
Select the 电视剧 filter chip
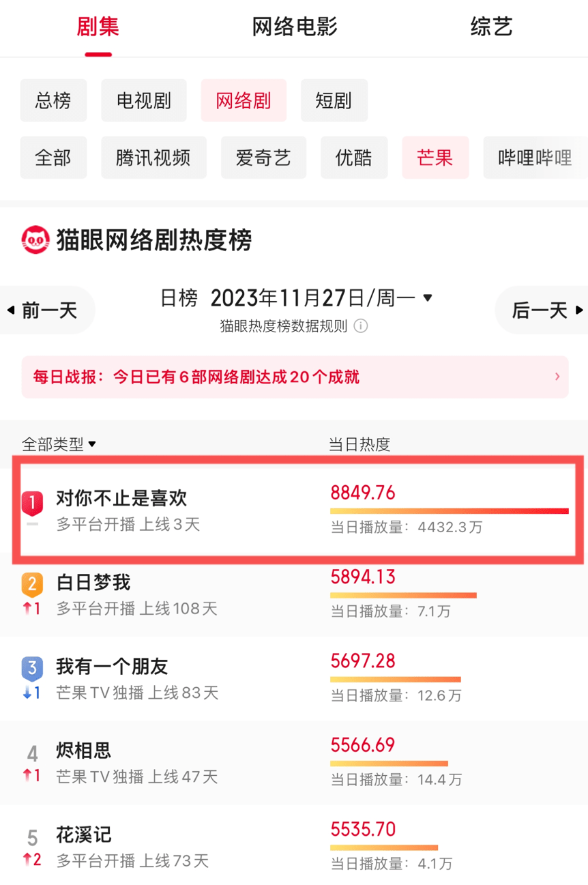(143, 101)
